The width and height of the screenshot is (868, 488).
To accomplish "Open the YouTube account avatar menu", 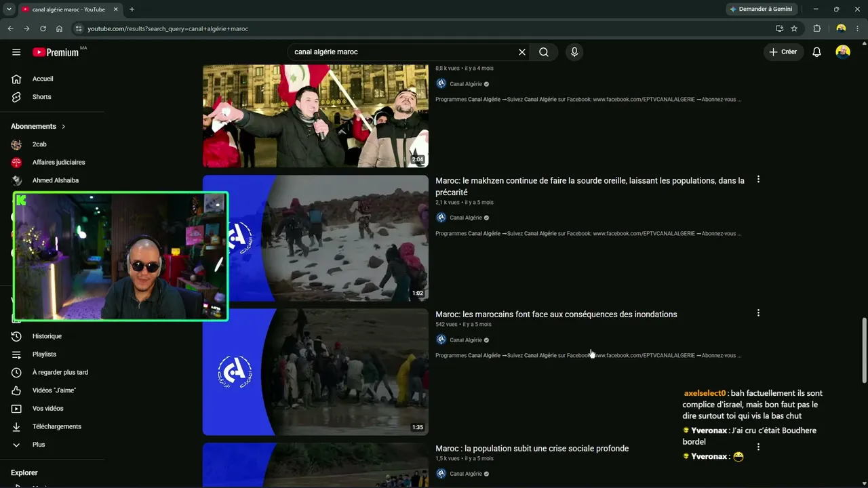I will (843, 52).
